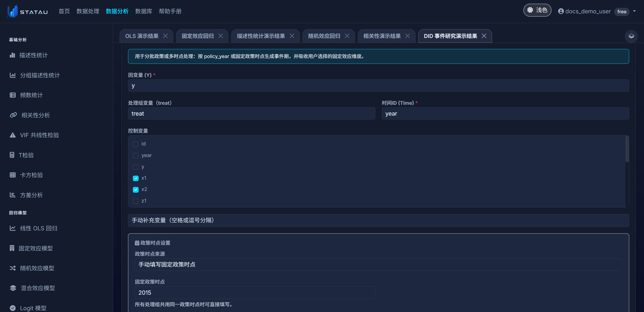Open 首页 in the top navigation

pos(64,11)
